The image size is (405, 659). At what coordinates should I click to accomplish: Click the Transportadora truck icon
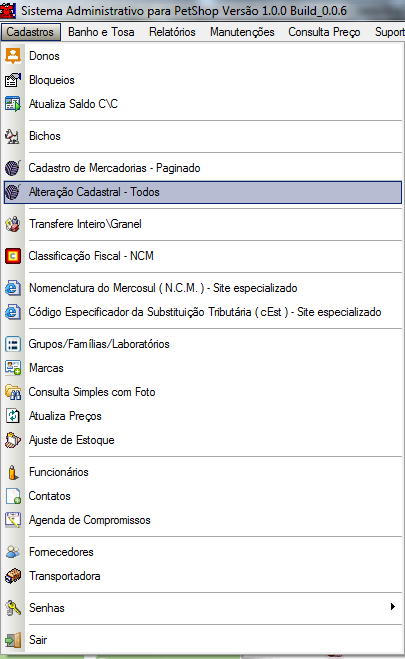(13, 576)
